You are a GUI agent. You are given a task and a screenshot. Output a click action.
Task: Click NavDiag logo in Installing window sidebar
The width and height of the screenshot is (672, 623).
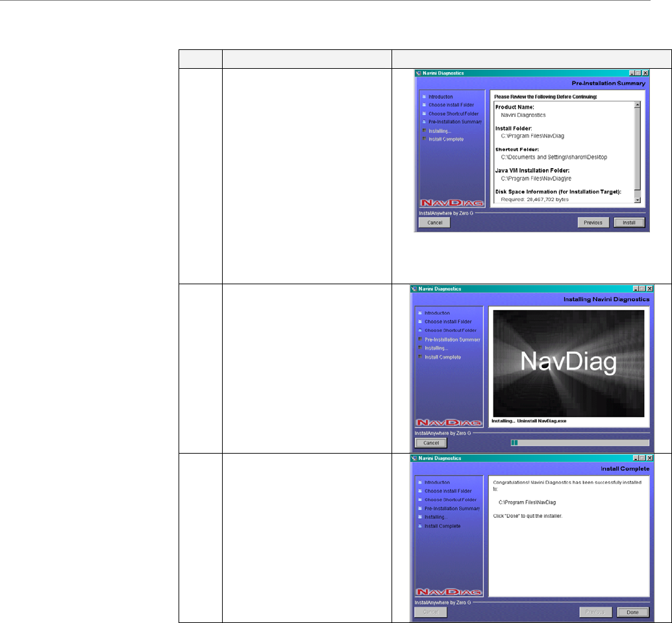click(x=449, y=423)
